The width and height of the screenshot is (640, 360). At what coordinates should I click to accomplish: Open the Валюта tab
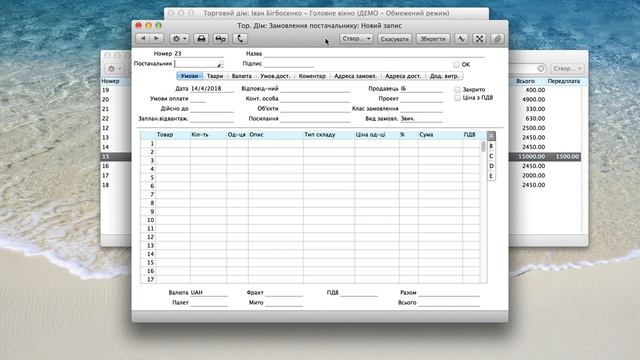click(x=242, y=76)
